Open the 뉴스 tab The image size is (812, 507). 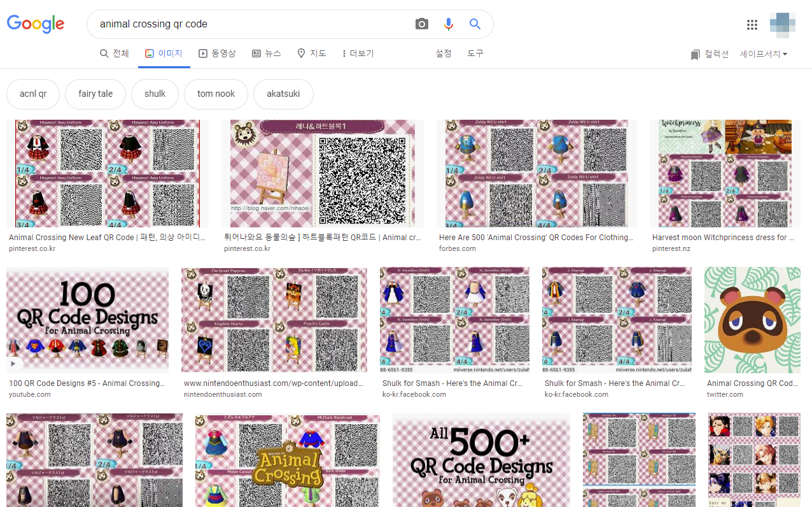(x=266, y=54)
